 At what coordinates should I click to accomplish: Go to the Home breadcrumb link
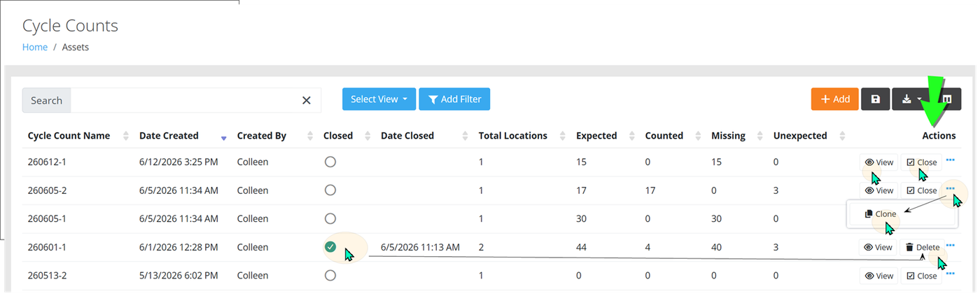pyautogui.click(x=35, y=47)
